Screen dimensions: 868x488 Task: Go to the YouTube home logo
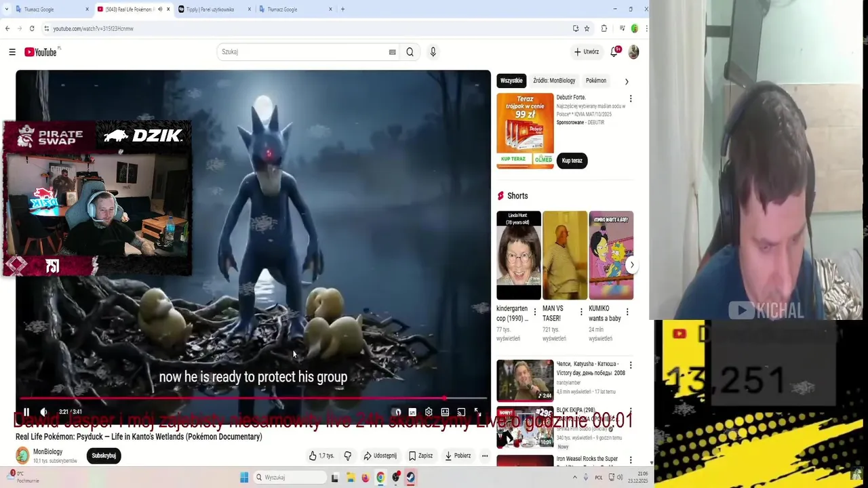click(41, 52)
